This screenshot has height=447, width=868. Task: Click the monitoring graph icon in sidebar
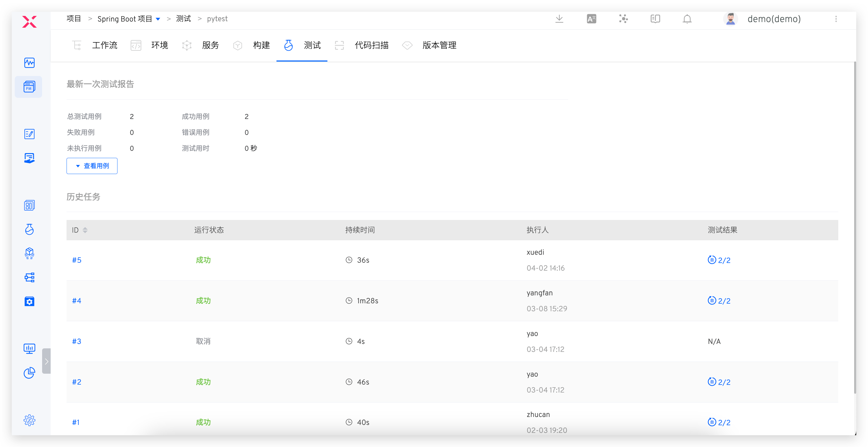(29, 63)
